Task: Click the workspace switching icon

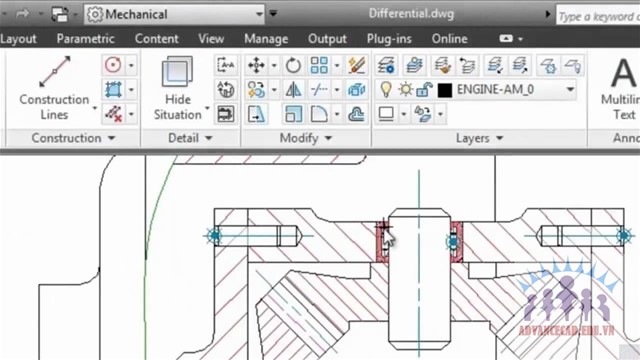Action: pyautogui.click(x=60, y=15)
